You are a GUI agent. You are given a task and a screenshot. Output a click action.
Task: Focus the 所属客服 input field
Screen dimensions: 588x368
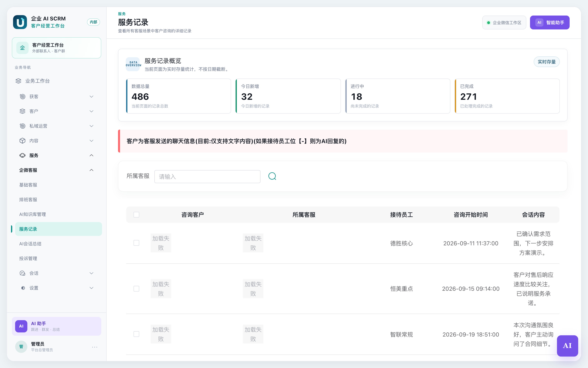(x=207, y=176)
